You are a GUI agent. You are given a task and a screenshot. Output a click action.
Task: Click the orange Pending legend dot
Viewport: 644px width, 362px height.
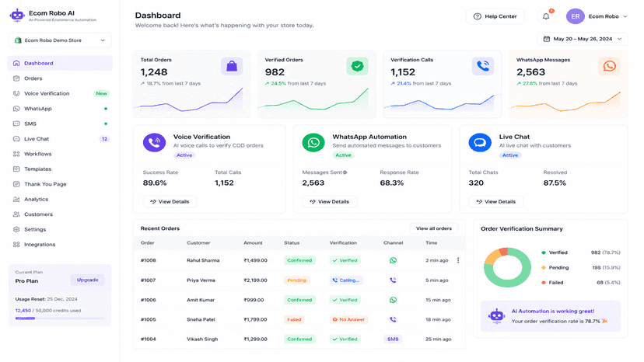pos(544,267)
